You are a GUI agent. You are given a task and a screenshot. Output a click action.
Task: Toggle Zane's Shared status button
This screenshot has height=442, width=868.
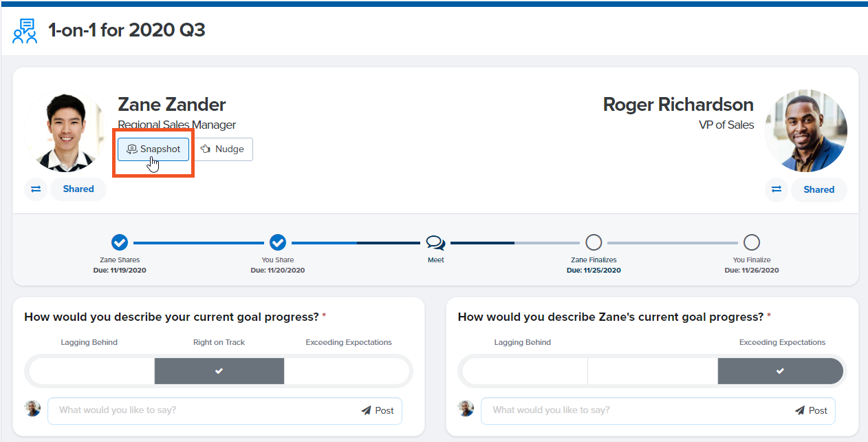(x=78, y=189)
